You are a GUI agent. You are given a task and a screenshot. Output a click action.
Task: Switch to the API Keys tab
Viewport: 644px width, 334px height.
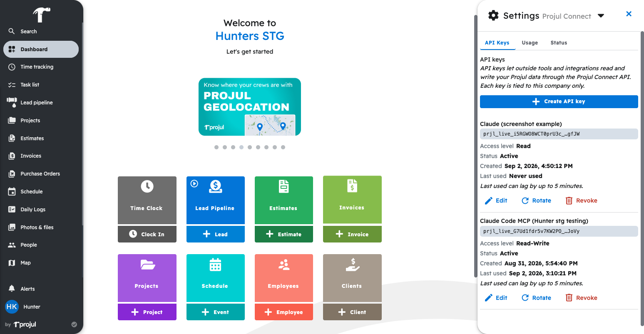click(497, 43)
